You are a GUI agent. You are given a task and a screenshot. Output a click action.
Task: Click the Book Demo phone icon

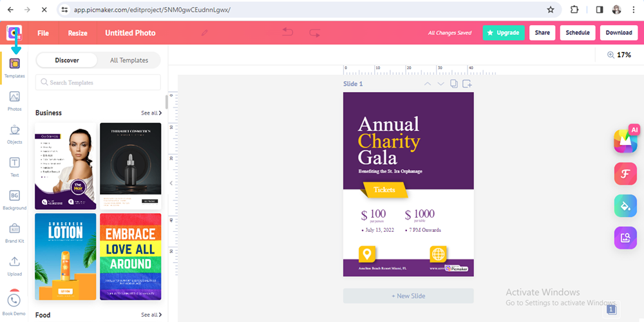pos(14,300)
